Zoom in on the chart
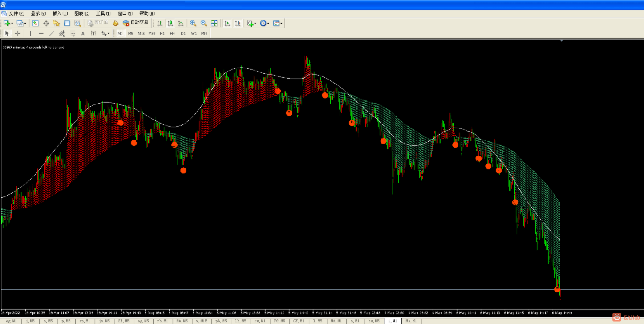 point(193,23)
